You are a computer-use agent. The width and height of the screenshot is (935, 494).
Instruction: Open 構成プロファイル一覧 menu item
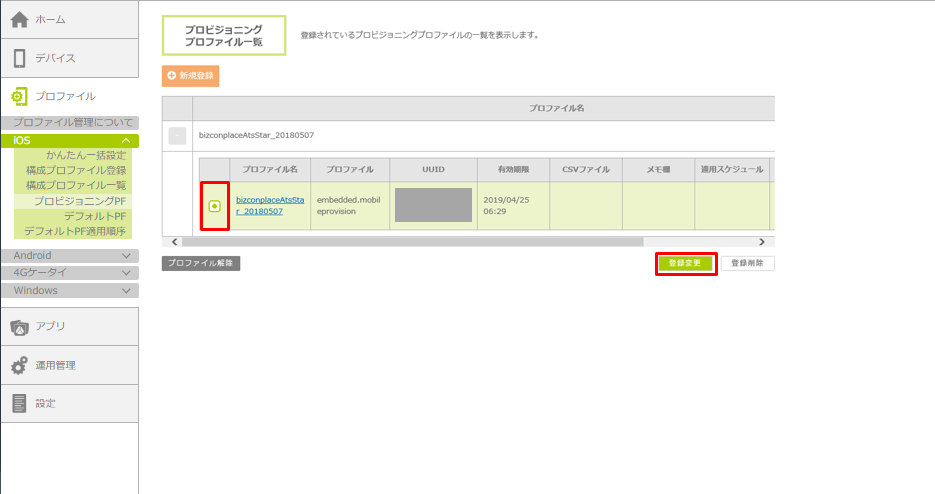(76, 185)
